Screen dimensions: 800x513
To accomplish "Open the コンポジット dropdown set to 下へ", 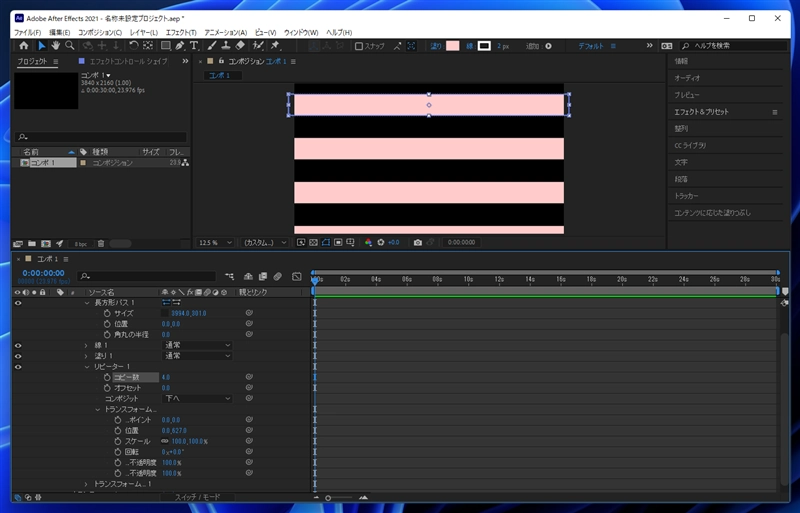I will click(196, 398).
